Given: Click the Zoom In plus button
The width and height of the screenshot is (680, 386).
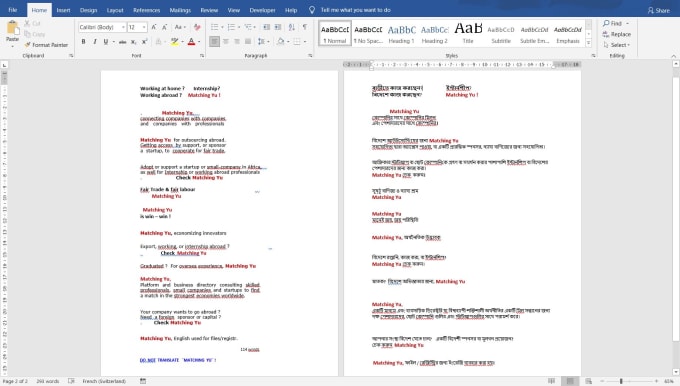Looking at the screenshot, I should coord(656,381).
